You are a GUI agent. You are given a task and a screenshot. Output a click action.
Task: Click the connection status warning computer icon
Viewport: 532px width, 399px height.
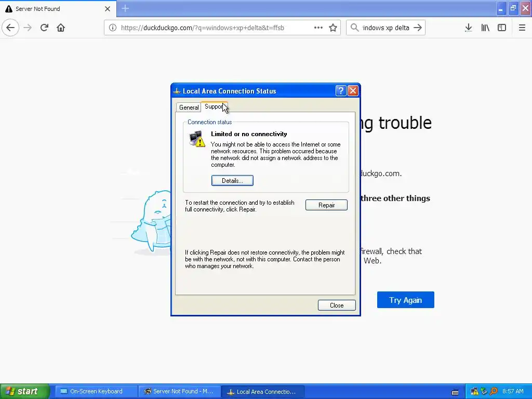point(197,139)
